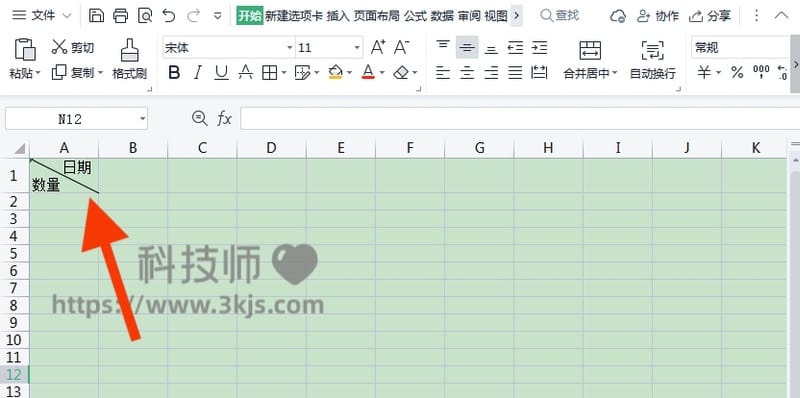Click the fill color bucket button
800x398 pixels.
(x=335, y=73)
